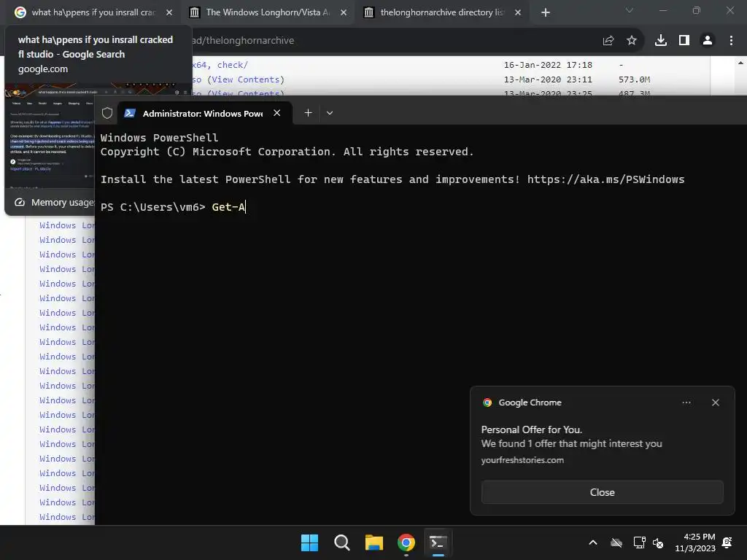Open Chrome profile icon
Image resolution: width=747 pixels, height=560 pixels.
(x=708, y=41)
